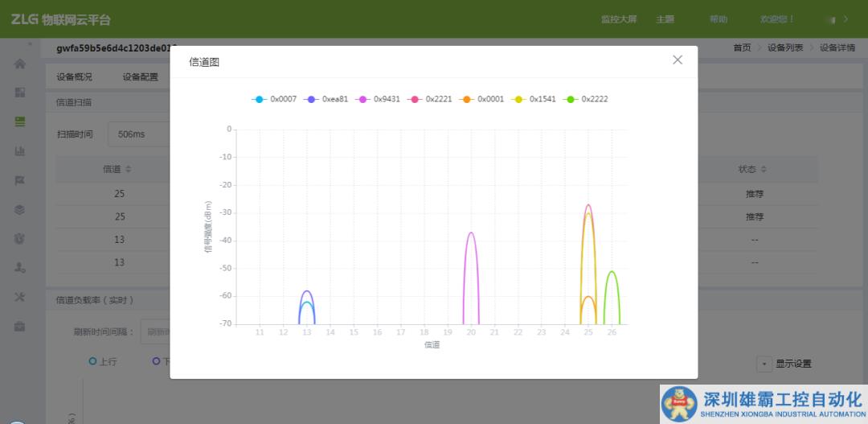Toggle the 0x0007 series in legend
This screenshot has height=424, width=868.
tap(275, 99)
